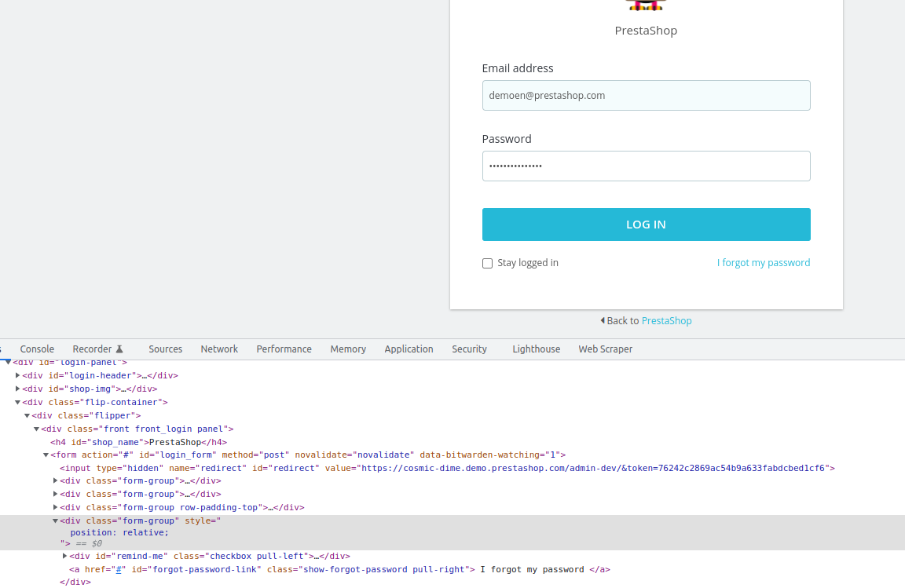The width and height of the screenshot is (905, 588).
Task: Click the back arrow icon before 'Back to'
Action: (x=603, y=320)
